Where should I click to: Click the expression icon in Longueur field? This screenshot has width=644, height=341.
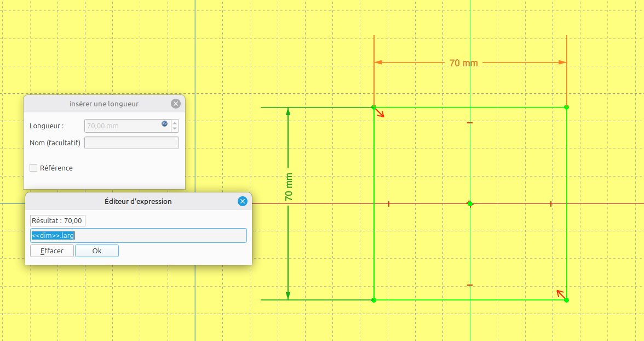tap(164, 123)
